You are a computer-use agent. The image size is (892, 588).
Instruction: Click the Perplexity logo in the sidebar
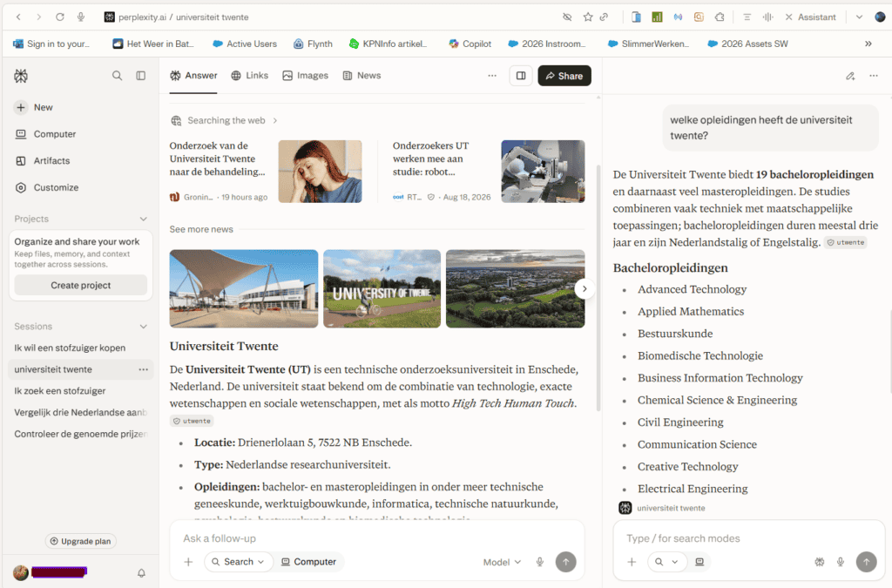pyautogui.click(x=21, y=76)
